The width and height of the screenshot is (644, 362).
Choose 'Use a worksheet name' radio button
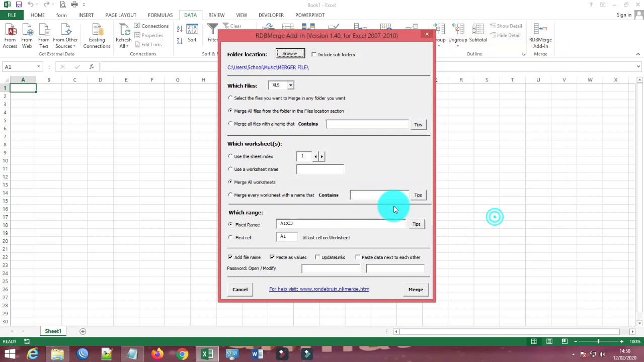(x=230, y=169)
